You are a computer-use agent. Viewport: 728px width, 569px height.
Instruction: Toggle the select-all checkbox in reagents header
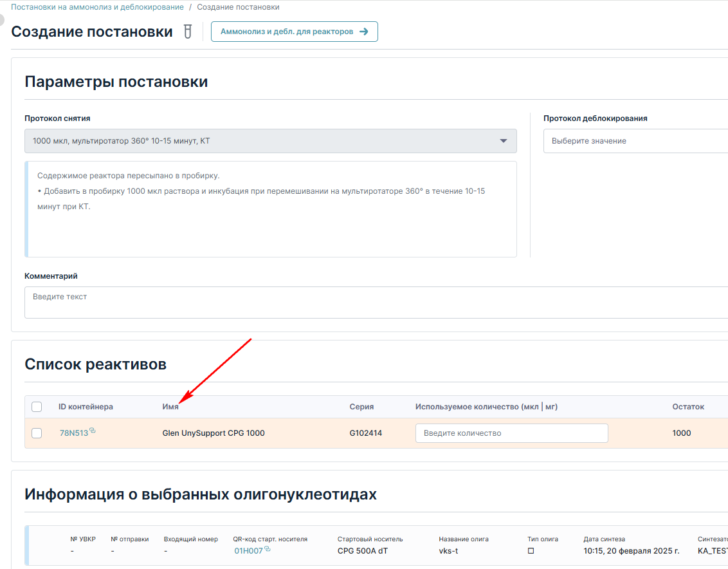click(37, 407)
